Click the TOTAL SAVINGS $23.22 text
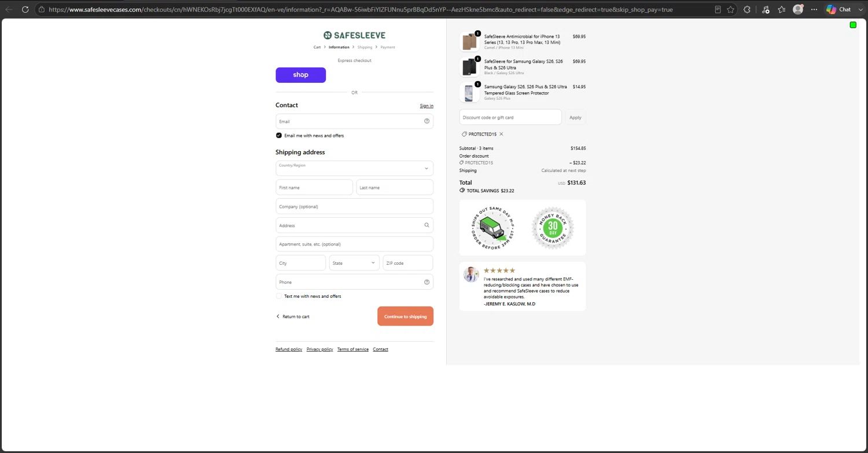868x453 pixels. coord(490,191)
